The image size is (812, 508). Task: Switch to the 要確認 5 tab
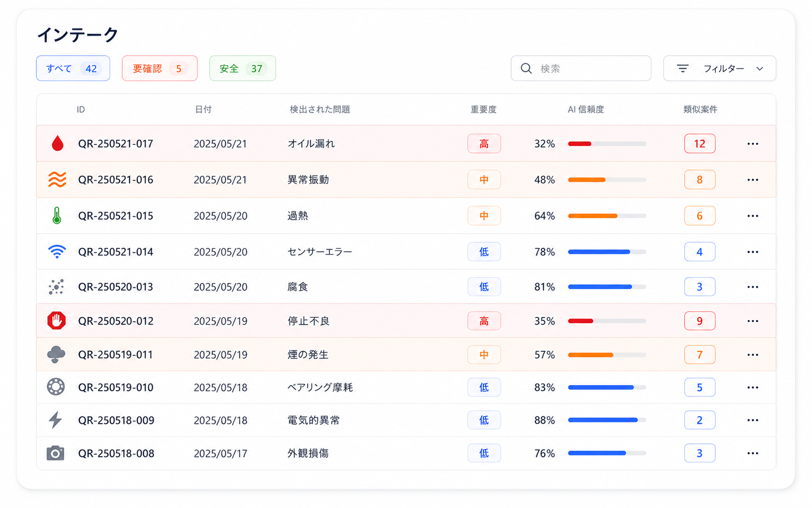click(x=160, y=68)
